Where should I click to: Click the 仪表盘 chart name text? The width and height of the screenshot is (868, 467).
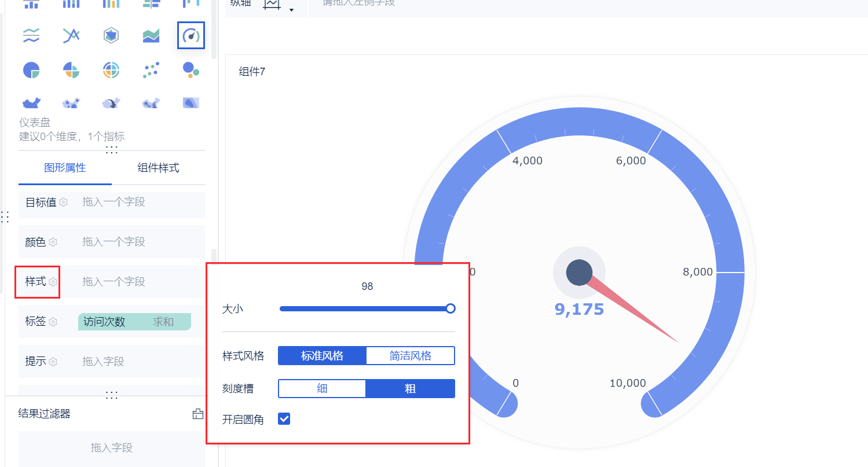point(35,123)
